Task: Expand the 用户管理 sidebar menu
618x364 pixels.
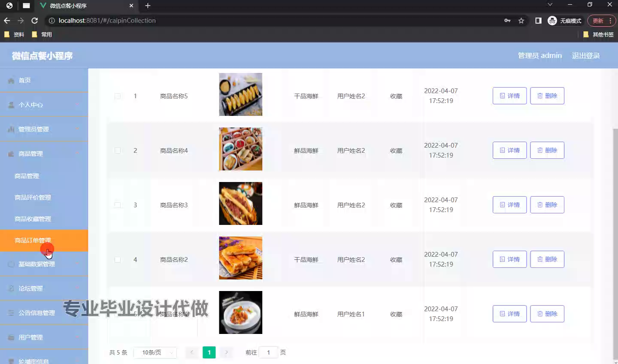Action: 44,337
